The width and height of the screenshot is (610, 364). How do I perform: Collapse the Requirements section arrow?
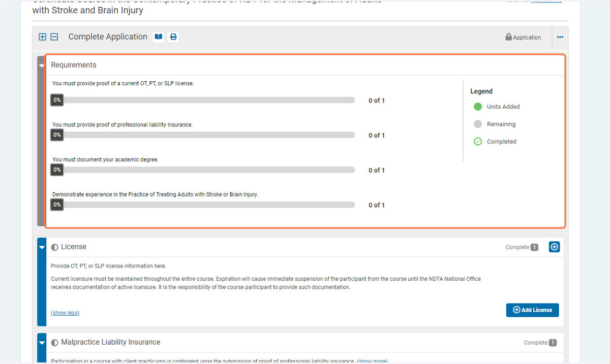tap(42, 65)
